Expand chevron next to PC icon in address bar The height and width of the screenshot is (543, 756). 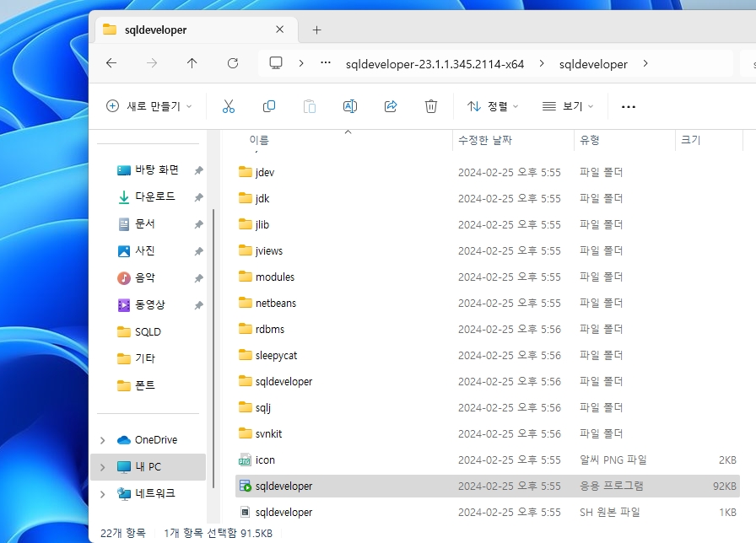(301, 63)
